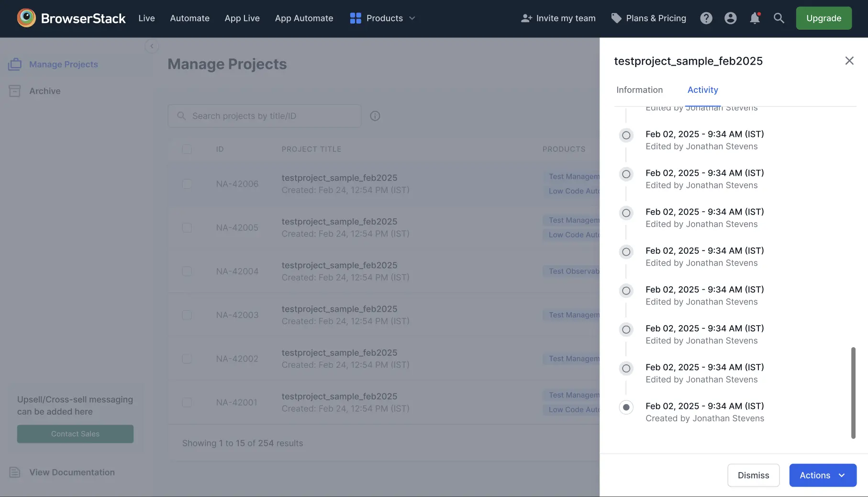Select the Activity tab
The image size is (868, 497).
click(x=702, y=90)
